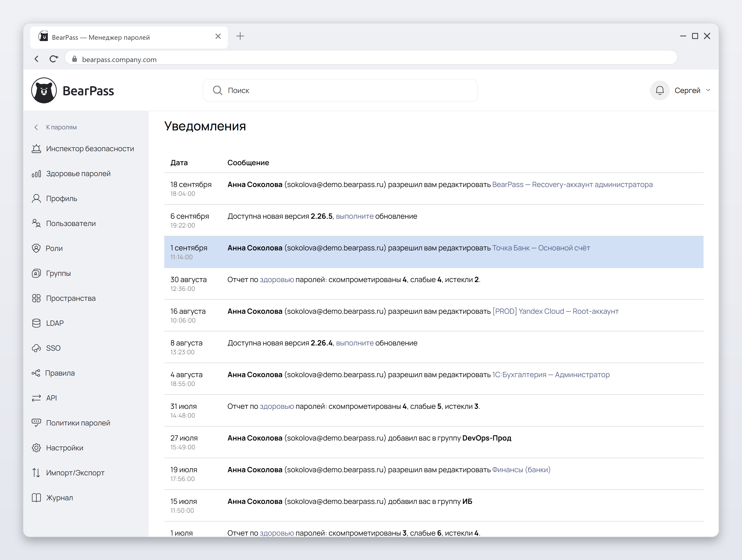Click the ИБ group name text
This screenshot has height=560, width=742.
467,501
